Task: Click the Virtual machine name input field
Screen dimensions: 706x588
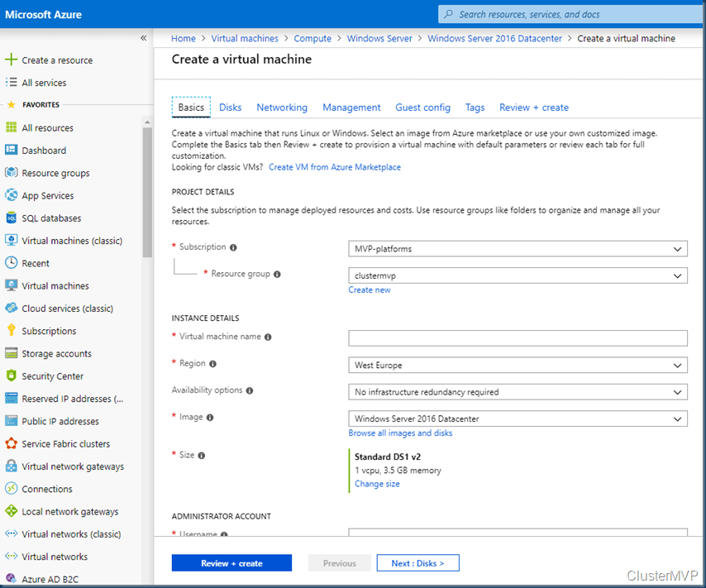Action: click(518, 338)
